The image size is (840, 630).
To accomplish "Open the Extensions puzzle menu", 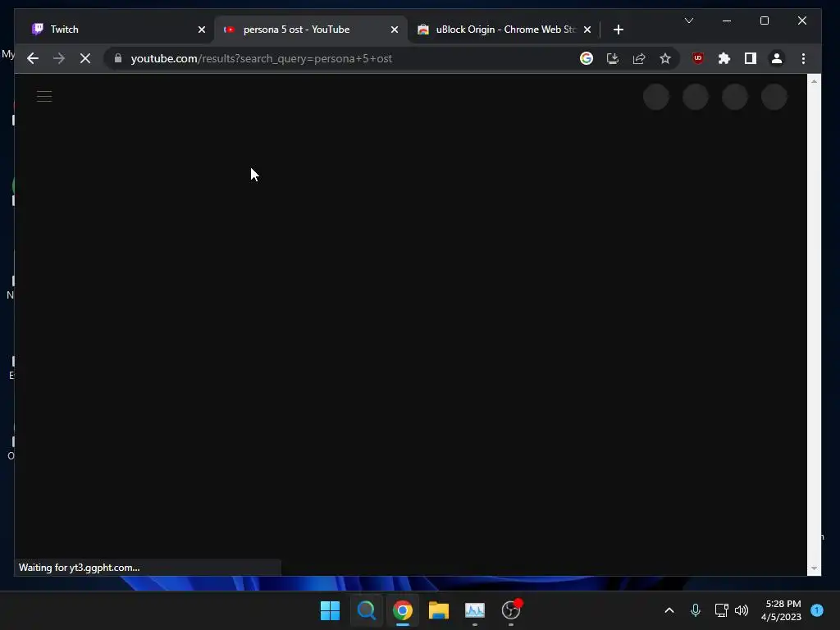I will coord(724,58).
